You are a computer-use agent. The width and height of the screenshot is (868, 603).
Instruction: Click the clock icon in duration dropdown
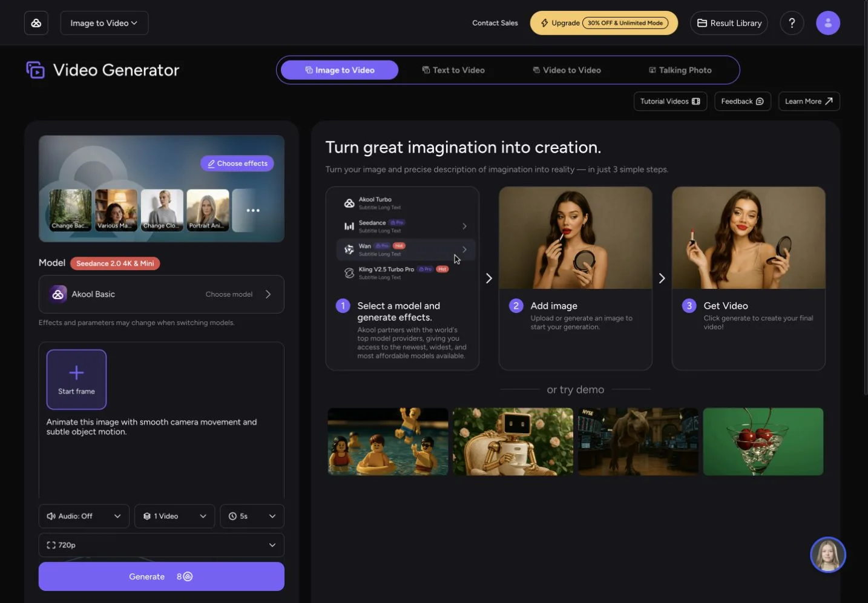click(x=232, y=516)
